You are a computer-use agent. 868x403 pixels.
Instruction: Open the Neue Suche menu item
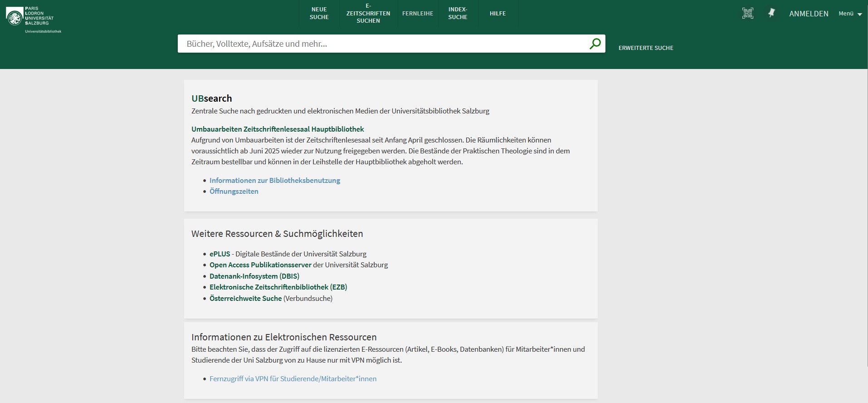tap(319, 13)
